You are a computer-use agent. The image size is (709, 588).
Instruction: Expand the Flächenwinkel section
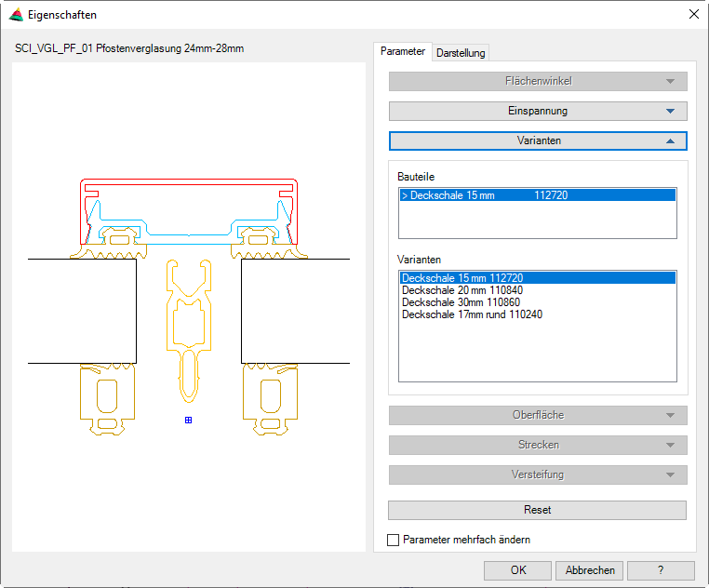point(538,81)
